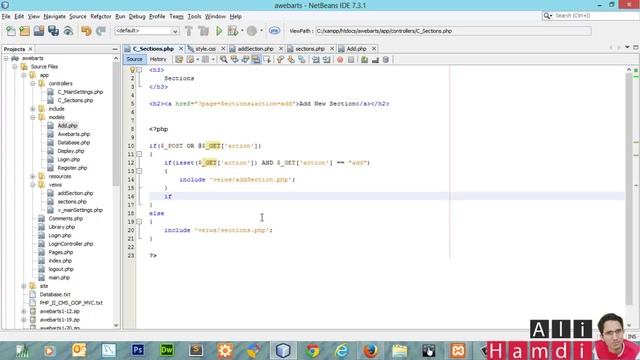Viewport: 640px width, 360px height.
Task: Open the Debug menu
Action: [137, 16]
